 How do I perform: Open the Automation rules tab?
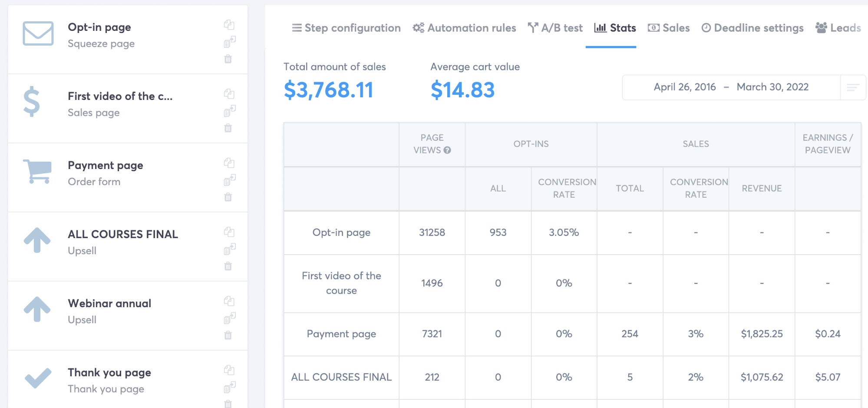click(464, 28)
